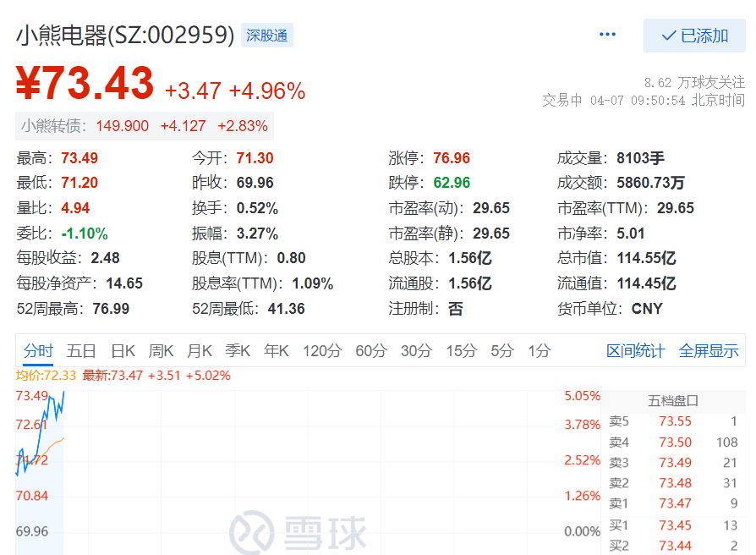Toggle the 已添加 watchlist button
The width and height of the screenshot is (756, 555).
coord(694,36)
